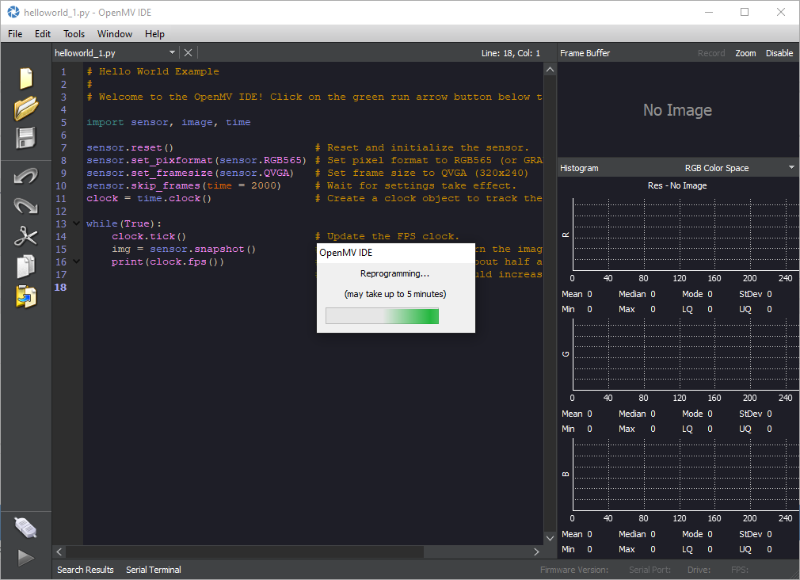Open the Tools menu

[74, 34]
